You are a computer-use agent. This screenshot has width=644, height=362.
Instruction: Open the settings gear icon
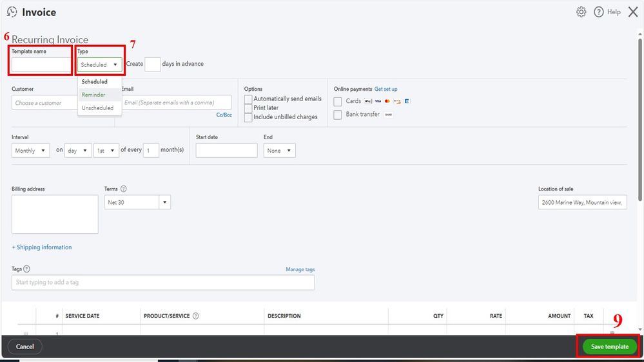point(581,12)
